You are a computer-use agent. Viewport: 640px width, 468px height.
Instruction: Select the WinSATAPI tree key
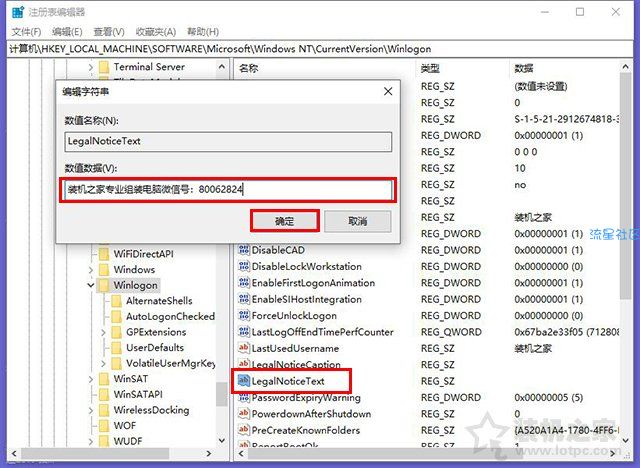pos(138,394)
